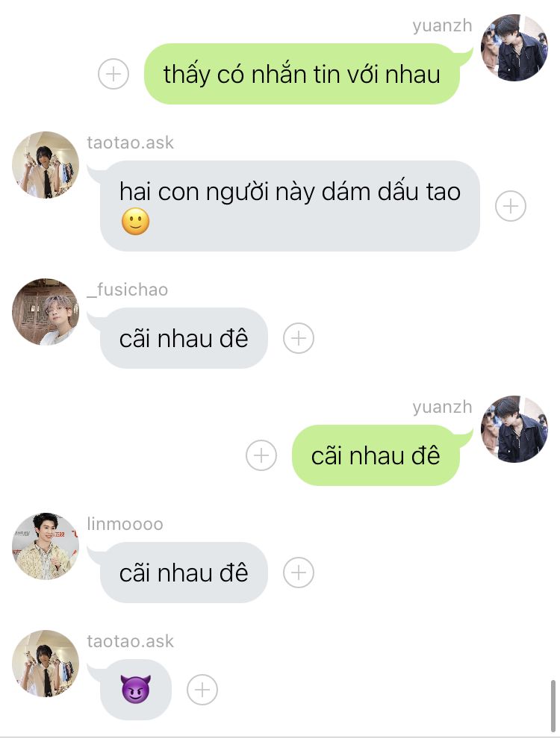Tap plus icon beside "thấy có nhắn tin với nhau"
The height and width of the screenshot is (739, 560).
[x=113, y=74]
